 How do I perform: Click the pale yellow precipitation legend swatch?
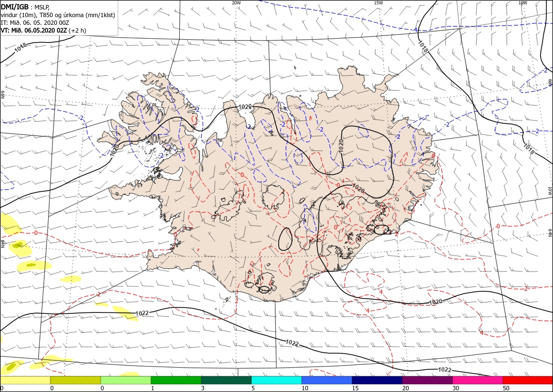(x=25, y=380)
